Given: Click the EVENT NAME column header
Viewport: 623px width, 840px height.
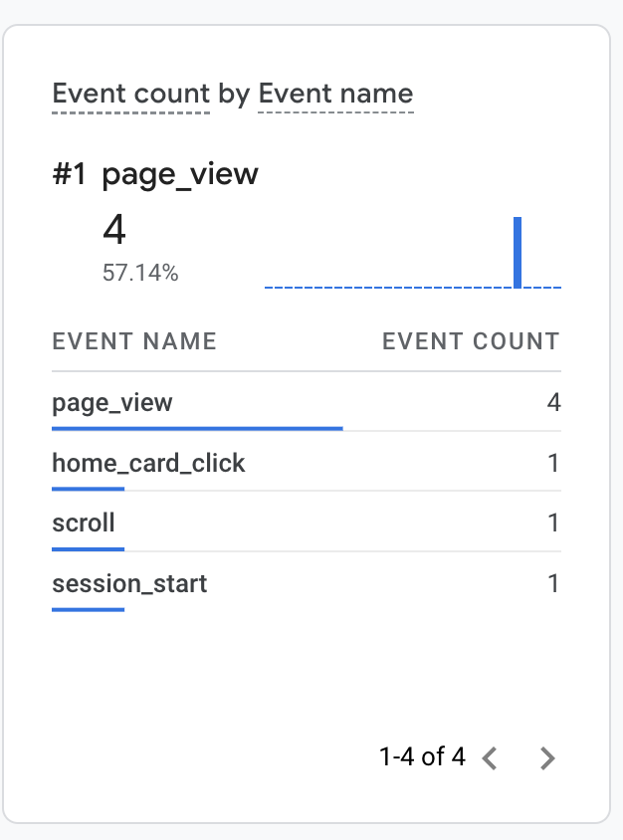Looking at the screenshot, I should pyautogui.click(x=134, y=341).
